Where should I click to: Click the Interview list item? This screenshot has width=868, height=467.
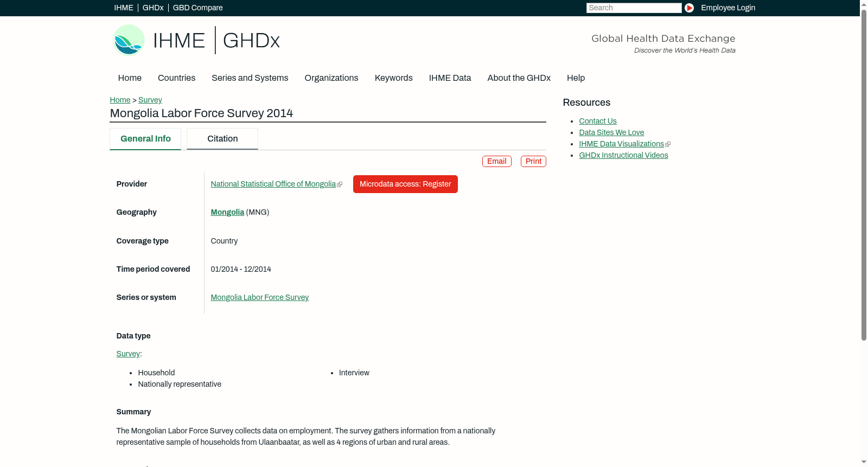click(354, 373)
